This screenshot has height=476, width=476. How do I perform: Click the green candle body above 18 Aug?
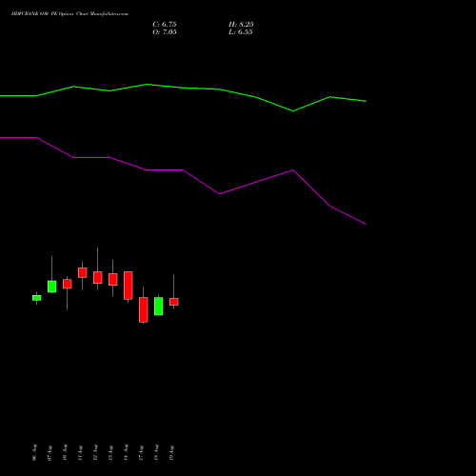pos(159,307)
